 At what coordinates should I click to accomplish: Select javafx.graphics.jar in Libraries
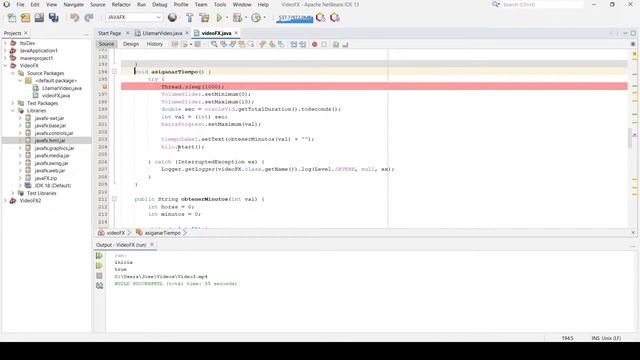(54, 148)
